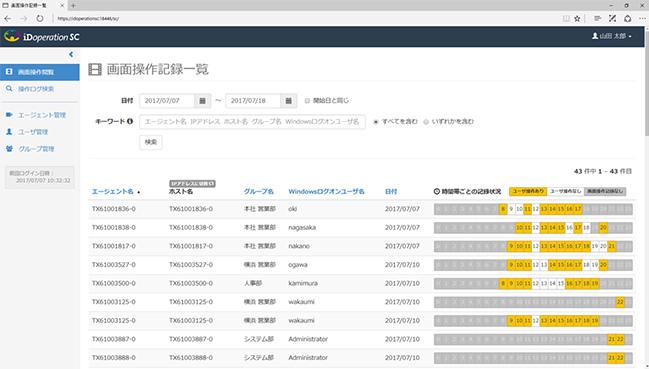Click the group icon beside グループ管理
Screen dimensions: 649x369
[9, 149]
